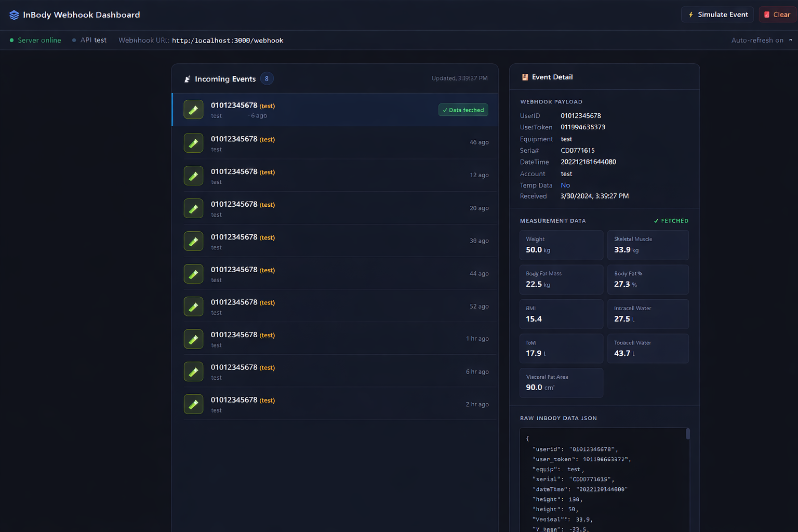Screen dimensions: 798x532
Task: Click the Skeletal Muscle 33.9 kg card
Action: click(648, 245)
